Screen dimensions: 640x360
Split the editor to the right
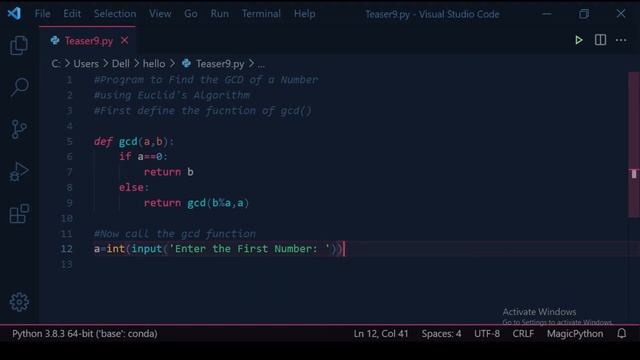(600, 40)
